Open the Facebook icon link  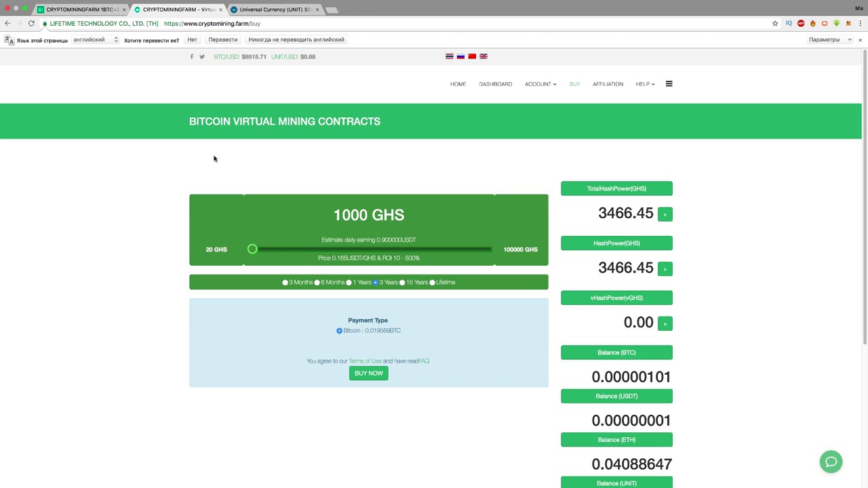click(x=191, y=57)
